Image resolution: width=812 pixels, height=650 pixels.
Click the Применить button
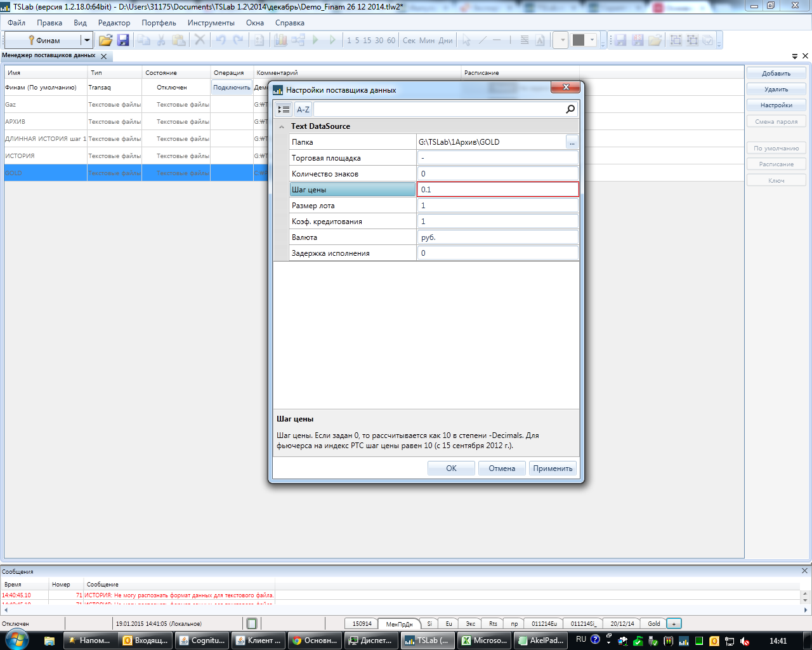coord(553,468)
